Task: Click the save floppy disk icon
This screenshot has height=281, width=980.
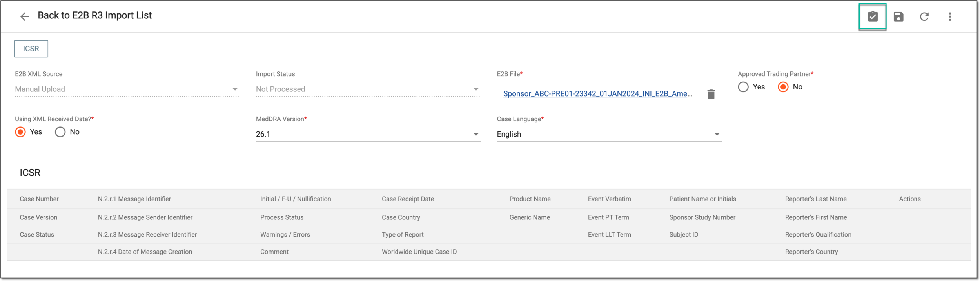Action: pos(898,16)
